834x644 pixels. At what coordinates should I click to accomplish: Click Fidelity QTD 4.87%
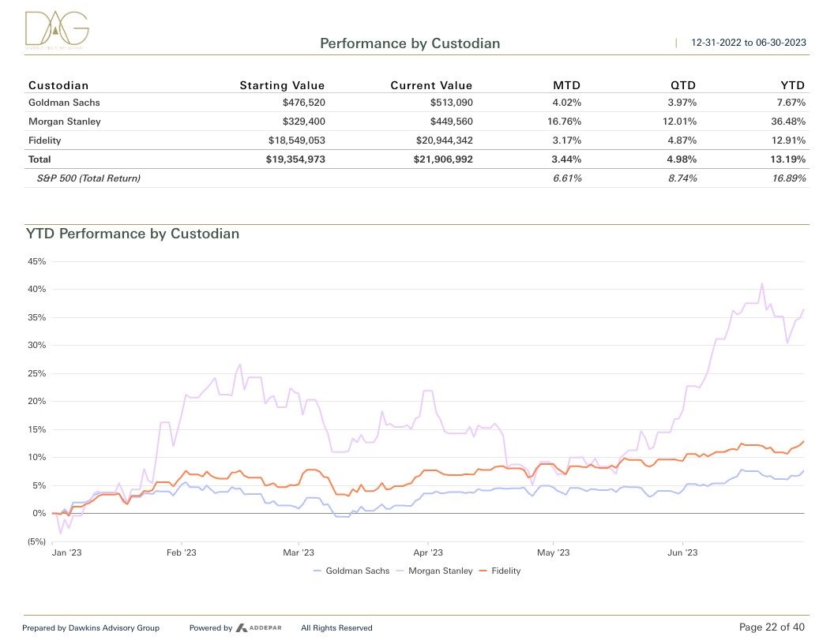tap(682, 140)
